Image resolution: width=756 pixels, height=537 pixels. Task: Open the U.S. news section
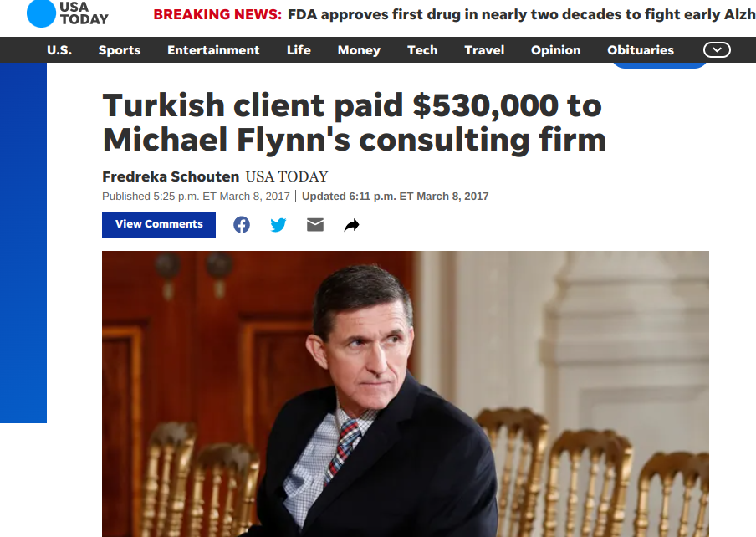point(59,50)
